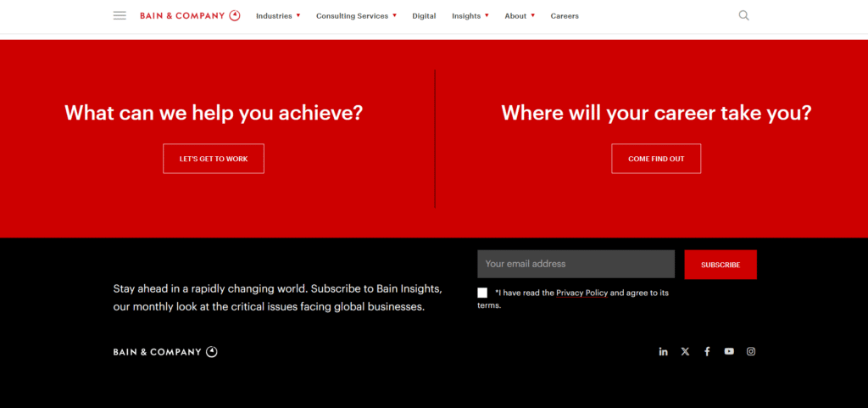Go to the Careers nav item
The height and width of the screenshot is (408, 868).
tap(565, 16)
